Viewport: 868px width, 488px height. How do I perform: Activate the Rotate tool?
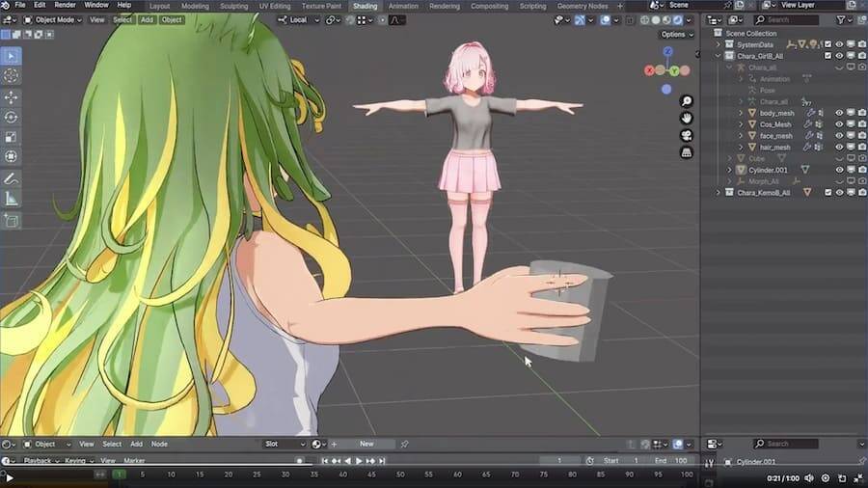coord(12,117)
